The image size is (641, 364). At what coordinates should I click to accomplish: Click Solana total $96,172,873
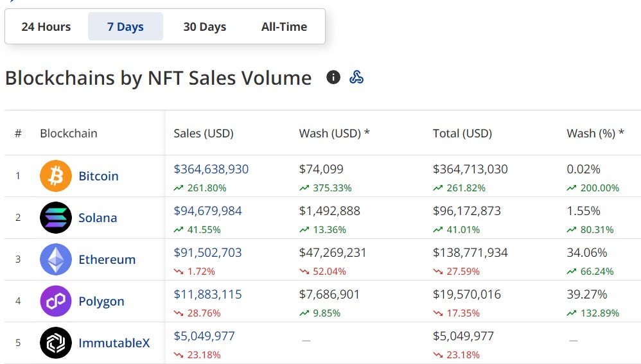(466, 211)
